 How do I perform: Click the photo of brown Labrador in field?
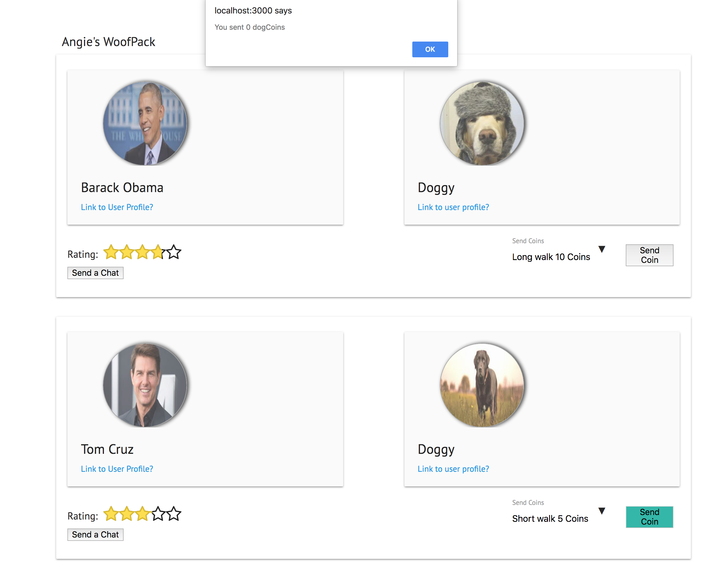pos(482,385)
